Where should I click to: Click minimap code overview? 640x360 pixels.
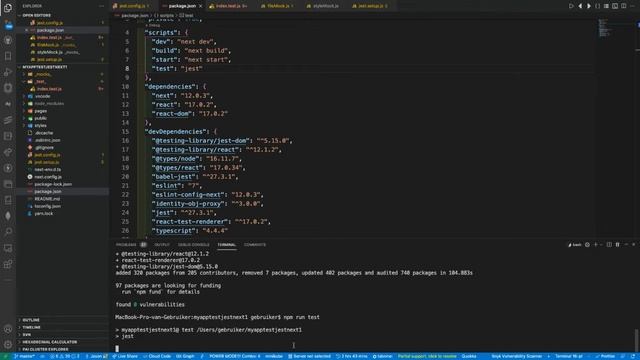pos(604,28)
